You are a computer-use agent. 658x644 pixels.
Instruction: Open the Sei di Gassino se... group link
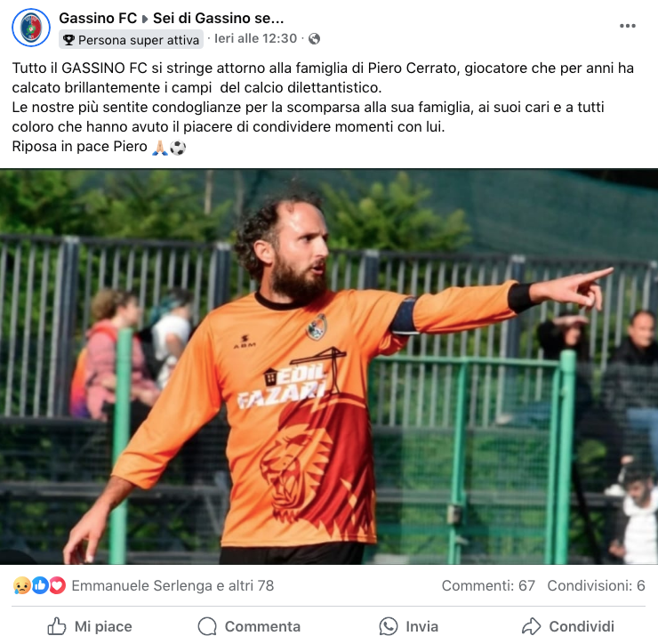pyautogui.click(x=218, y=18)
